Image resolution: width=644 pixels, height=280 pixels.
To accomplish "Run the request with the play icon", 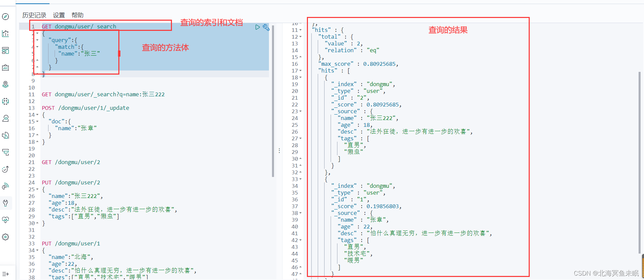I will point(257,27).
